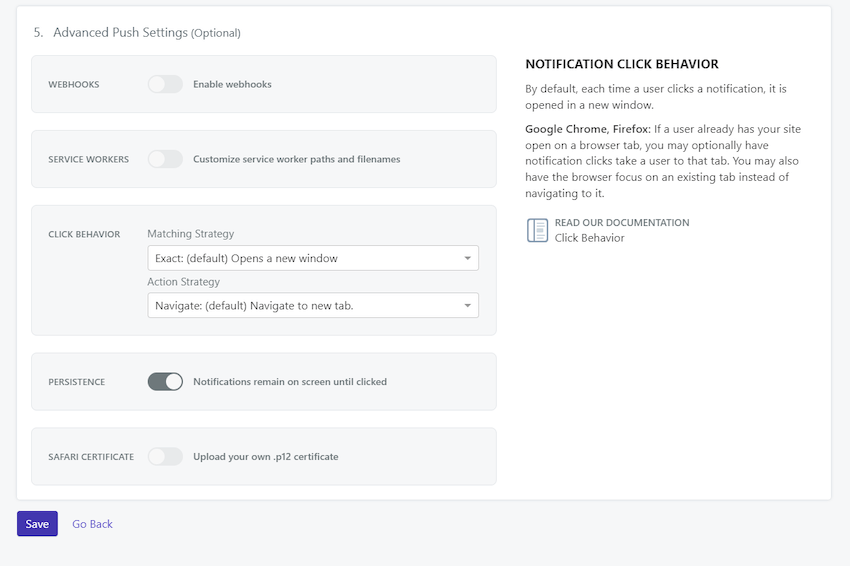Click the Matching Strategy field label
850x566 pixels.
tap(191, 234)
